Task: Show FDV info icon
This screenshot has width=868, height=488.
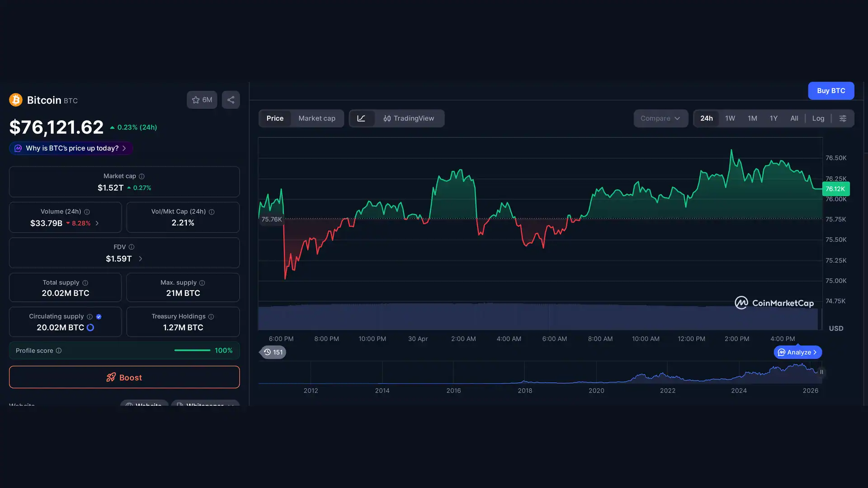Action: coord(132,247)
